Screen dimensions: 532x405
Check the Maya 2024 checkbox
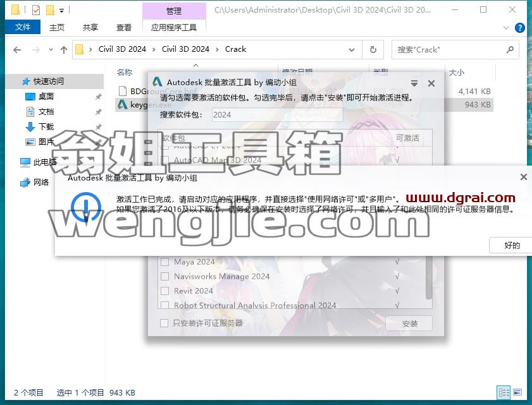click(164, 262)
